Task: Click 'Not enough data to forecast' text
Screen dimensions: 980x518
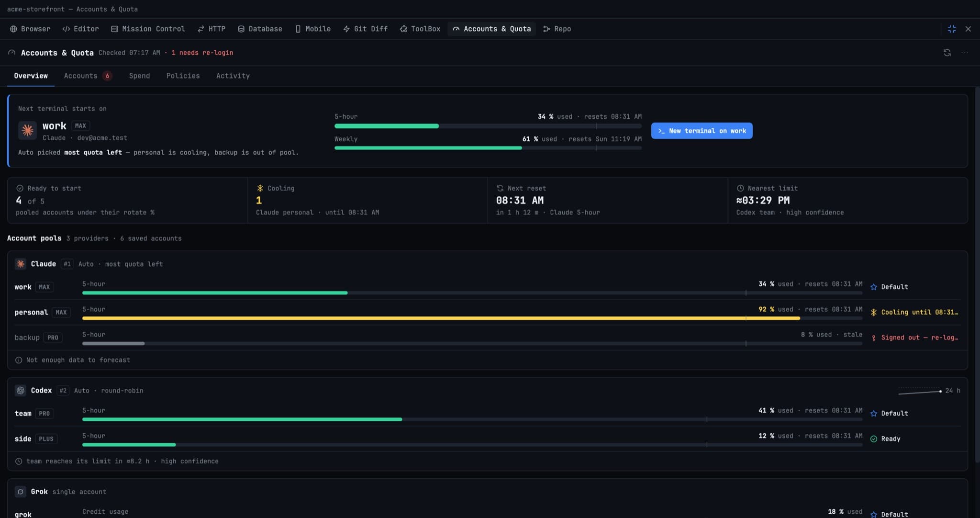Action: click(78, 360)
